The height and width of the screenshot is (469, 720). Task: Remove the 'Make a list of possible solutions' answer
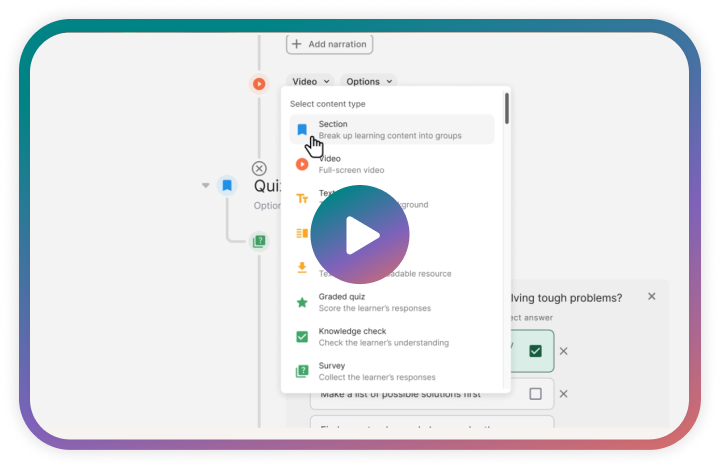563,394
